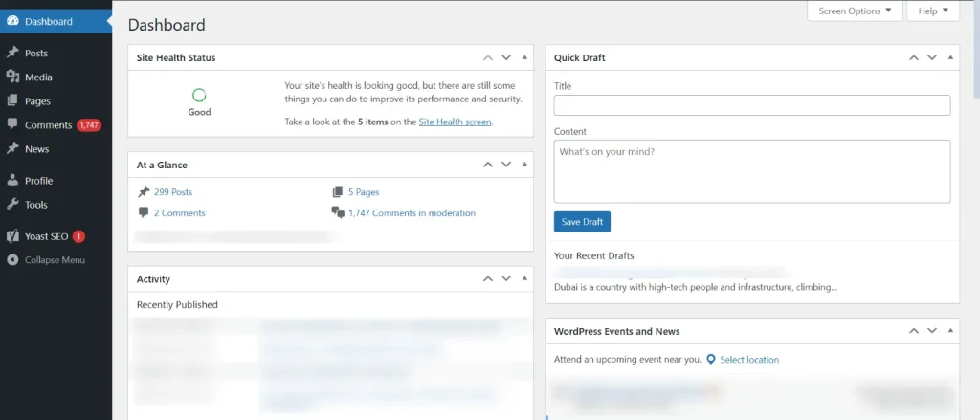This screenshot has height=420, width=980.
Task: Open the 299 Posts link
Action: pos(173,192)
